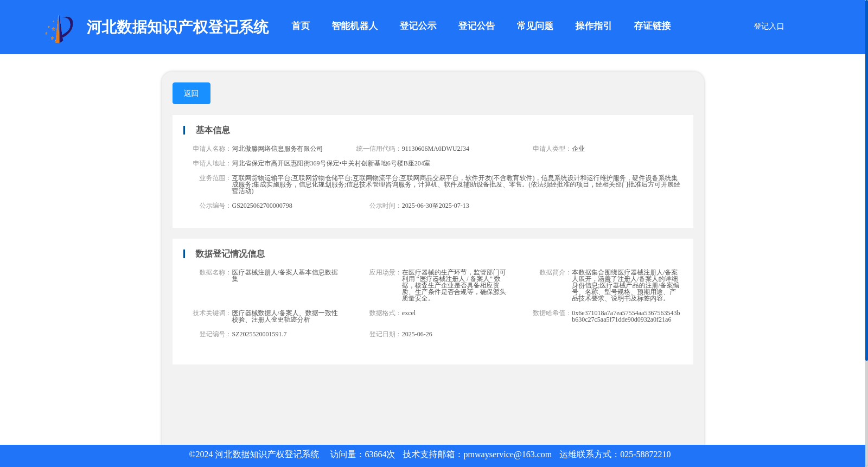Click the data format value excel

coord(409,313)
